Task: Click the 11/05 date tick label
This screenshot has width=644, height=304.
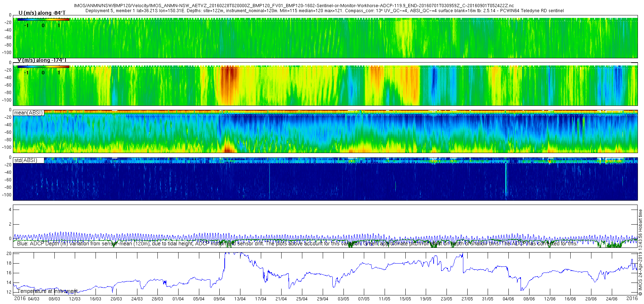Action: click(x=385, y=299)
